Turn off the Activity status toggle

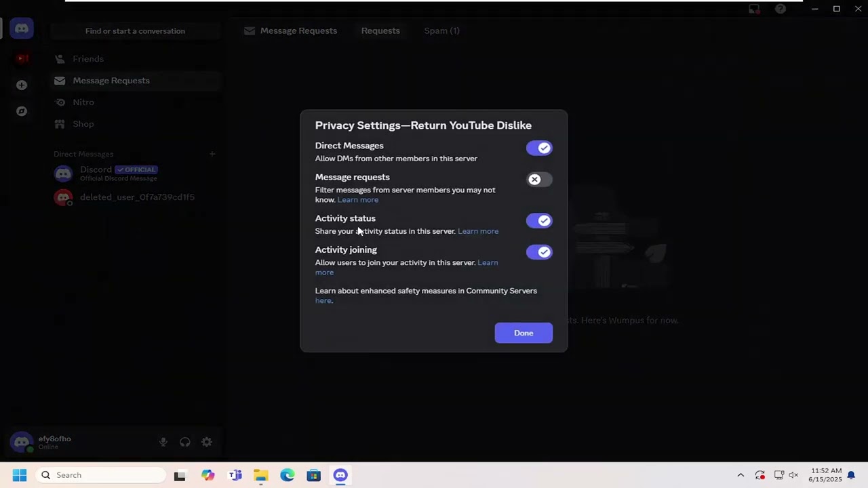539,220
